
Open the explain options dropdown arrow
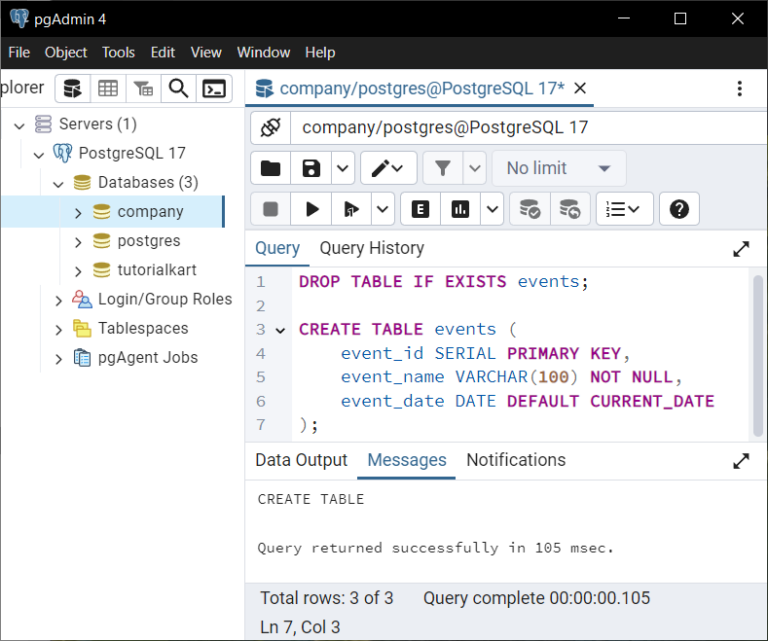coord(492,209)
